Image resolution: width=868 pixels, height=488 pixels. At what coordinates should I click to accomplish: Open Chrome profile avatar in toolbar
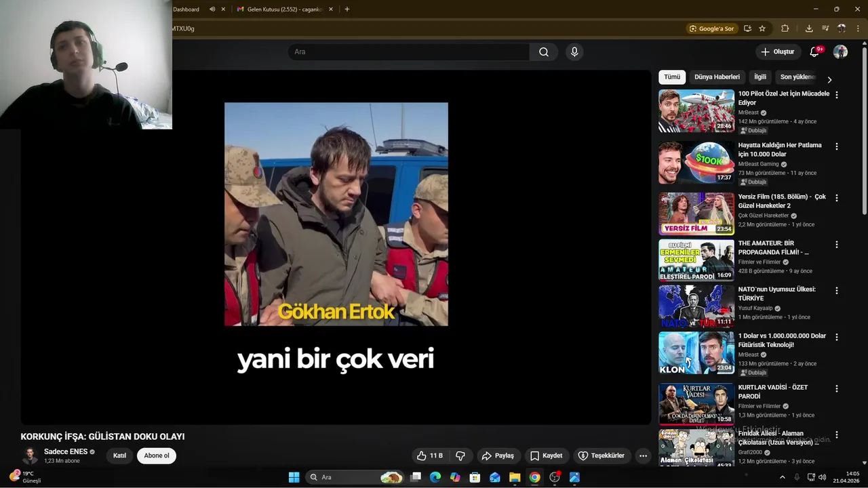point(842,28)
